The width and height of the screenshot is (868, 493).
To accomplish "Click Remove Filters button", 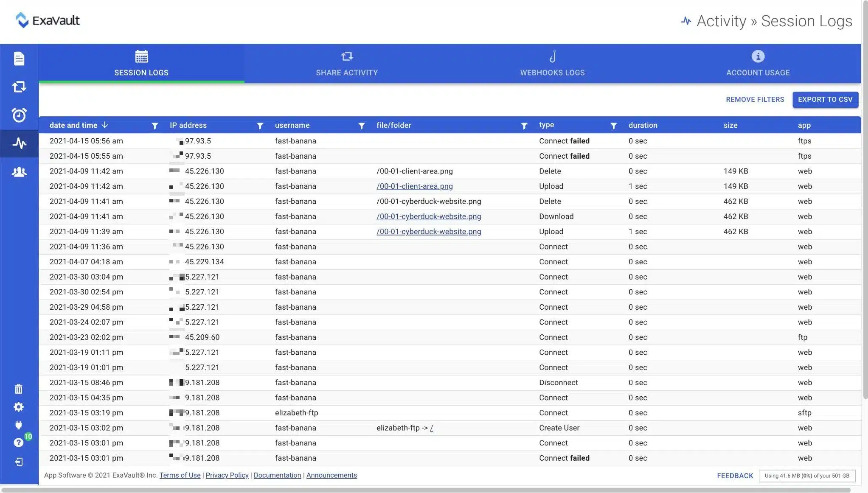I will coord(755,100).
